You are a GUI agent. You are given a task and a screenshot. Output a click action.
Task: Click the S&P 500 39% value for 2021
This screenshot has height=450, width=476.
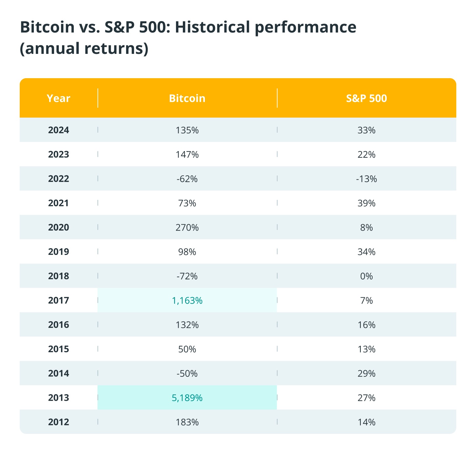(x=366, y=203)
